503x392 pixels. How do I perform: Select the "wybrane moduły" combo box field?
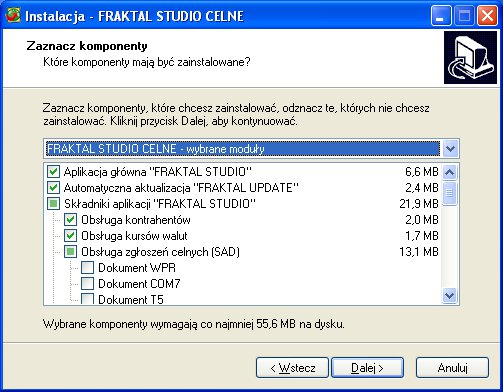pyautogui.click(x=242, y=148)
